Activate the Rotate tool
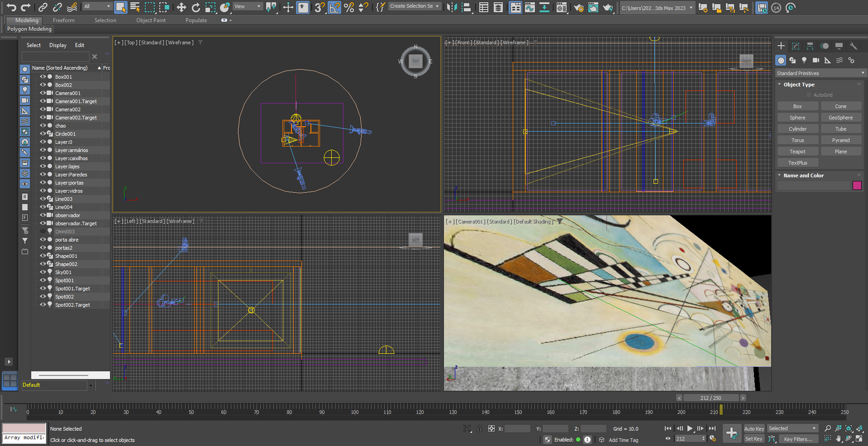The image size is (868, 446). [x=196, y=7]
